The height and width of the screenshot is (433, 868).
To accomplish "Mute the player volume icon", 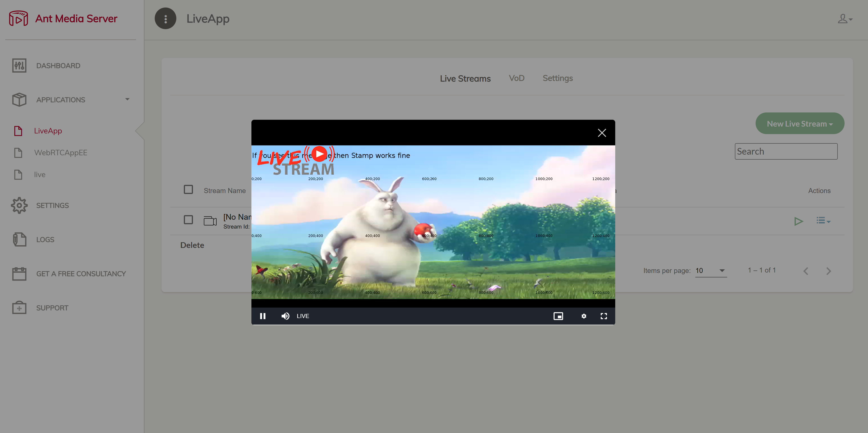I will click(x=285, y=316).
